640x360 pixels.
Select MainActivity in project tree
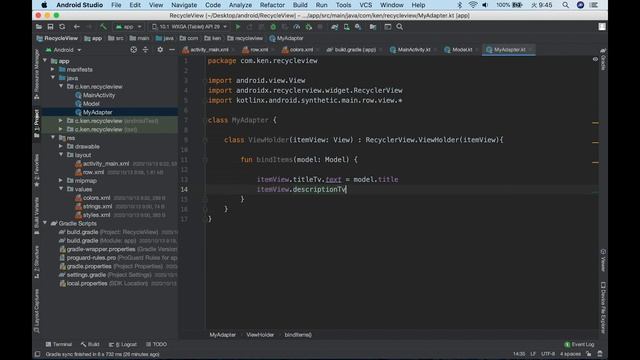[99, 95]
